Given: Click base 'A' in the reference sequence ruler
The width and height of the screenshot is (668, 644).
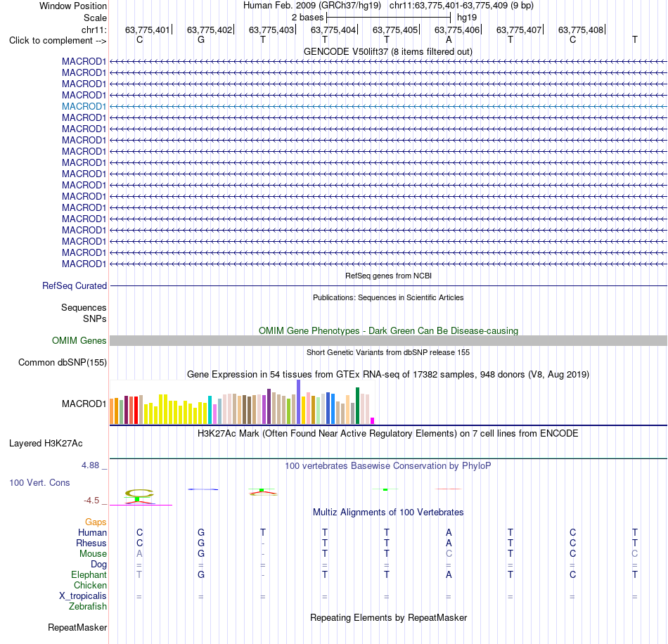Looking at the screenshot, I should click(449, 39).
